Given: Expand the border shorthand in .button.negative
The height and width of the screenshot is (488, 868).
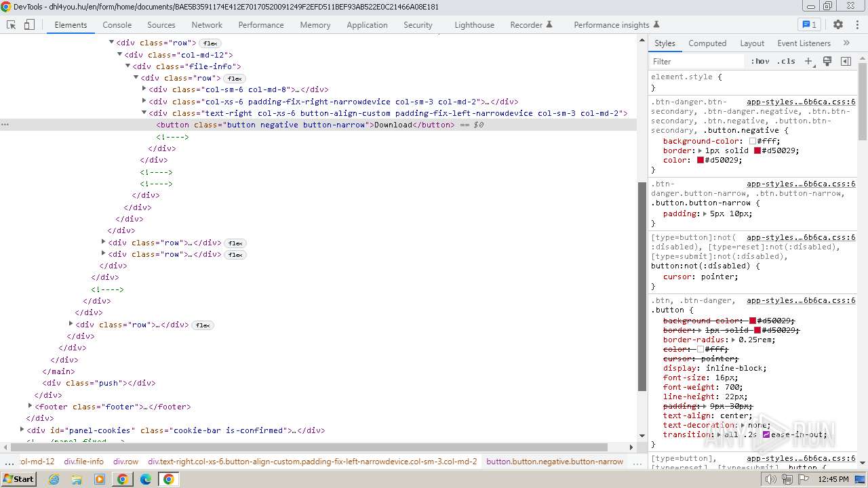Looking at the screenshot, I should click(x=699, y=150).
